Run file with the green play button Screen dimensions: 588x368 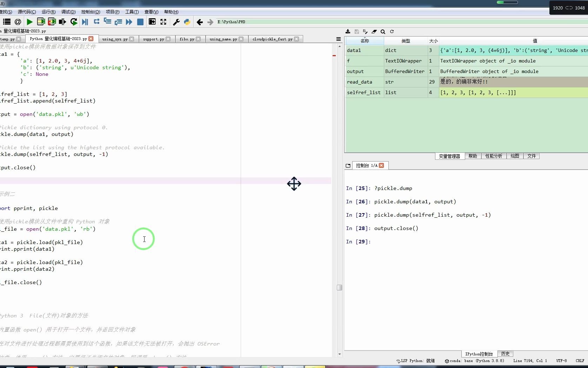click(29, 22)
